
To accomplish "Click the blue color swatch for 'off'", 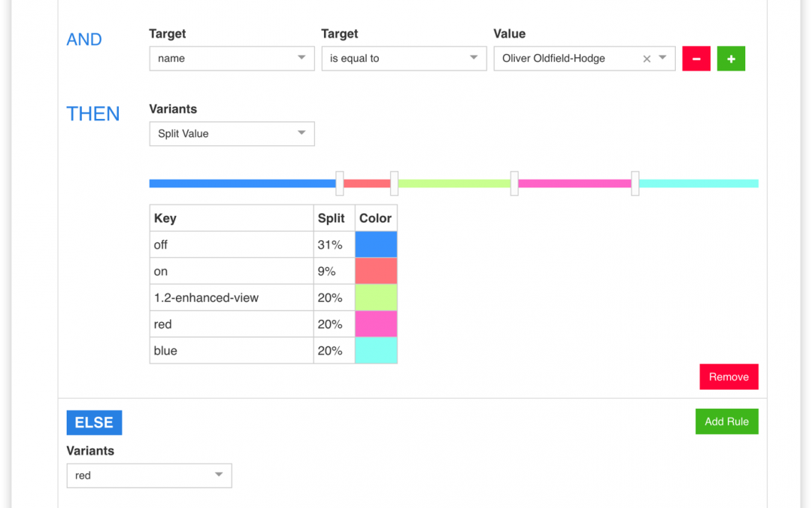I will 376,245.
